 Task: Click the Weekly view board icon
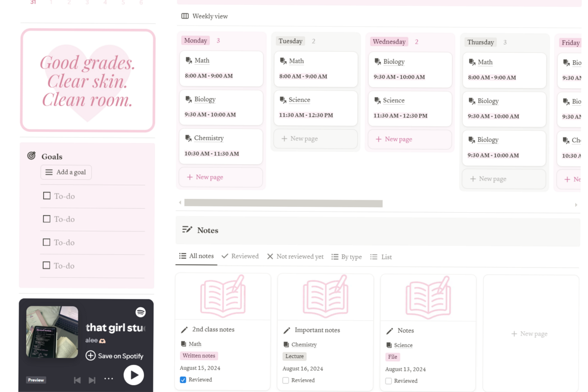click(185, 16)
